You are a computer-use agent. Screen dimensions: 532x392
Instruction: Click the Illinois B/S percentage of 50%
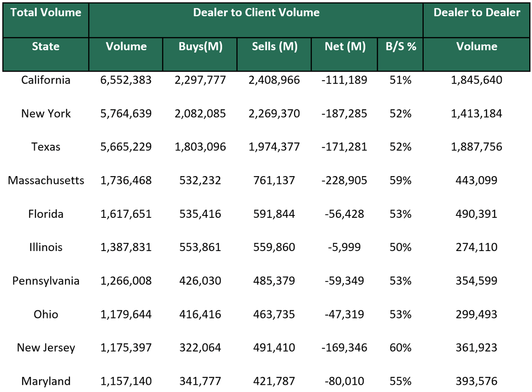pos(400,247)
